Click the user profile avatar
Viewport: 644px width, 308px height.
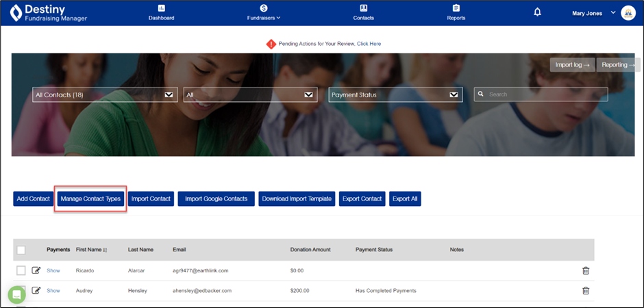point(628,13)
